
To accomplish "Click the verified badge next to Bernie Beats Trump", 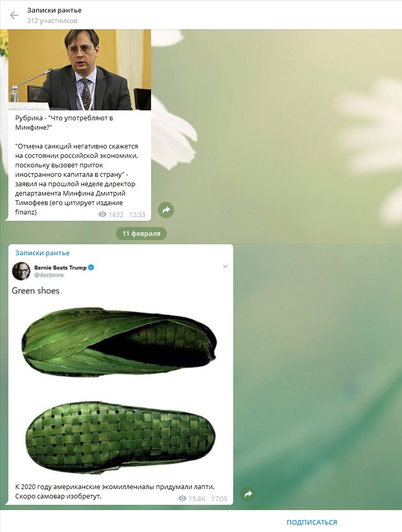I will 91,267.
